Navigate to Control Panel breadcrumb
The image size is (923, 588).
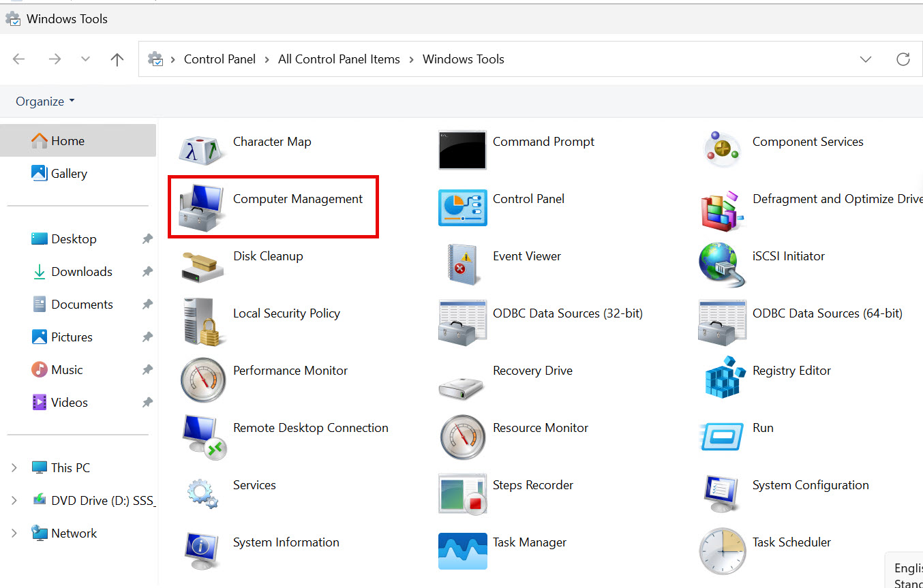click(220, 59)
